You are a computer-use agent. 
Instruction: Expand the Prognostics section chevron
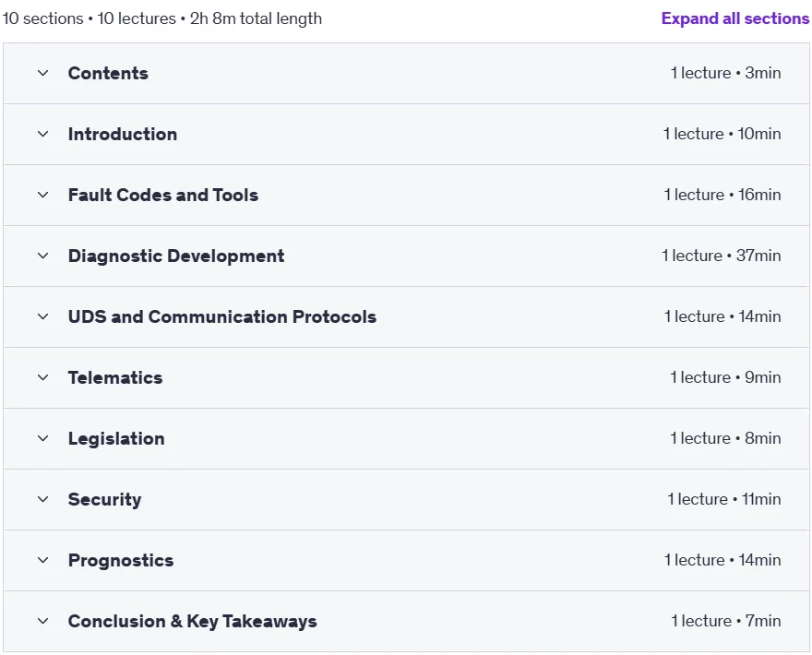coord(43,560)
